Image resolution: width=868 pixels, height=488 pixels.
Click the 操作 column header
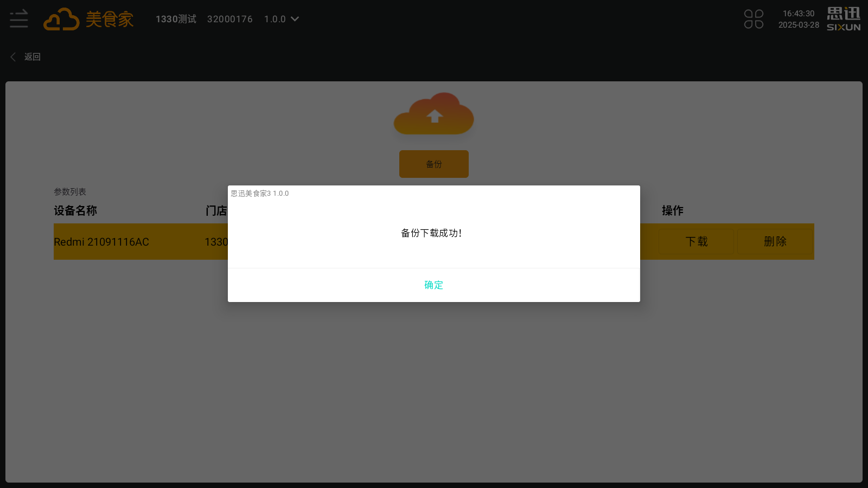click(x=673, y=210)
